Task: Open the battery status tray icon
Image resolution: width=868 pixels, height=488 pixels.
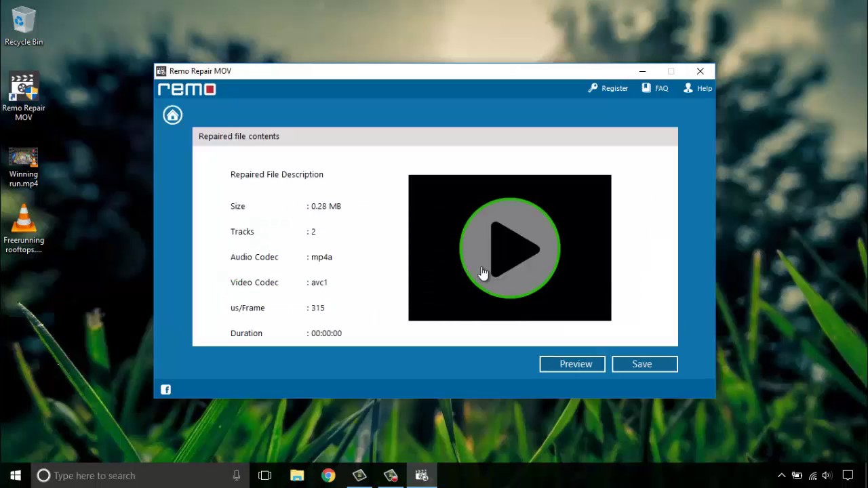Action: (x=797, y=476)
